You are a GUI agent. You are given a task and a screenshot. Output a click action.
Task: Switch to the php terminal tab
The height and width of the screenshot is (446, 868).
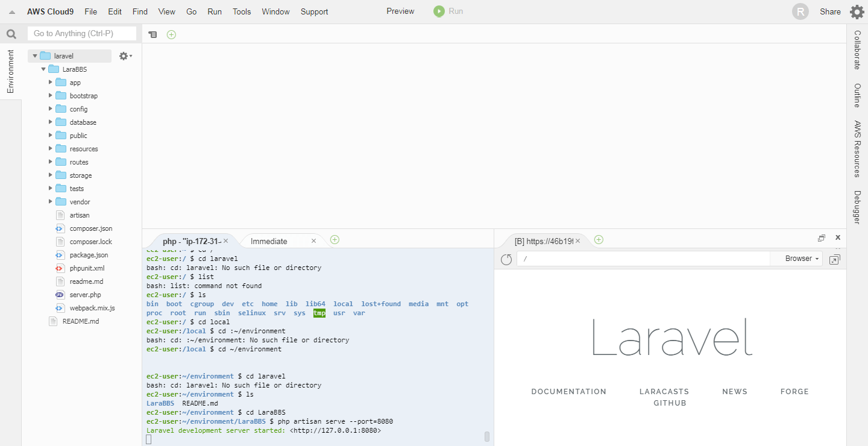pyautogui.click(x=192, y=241)
